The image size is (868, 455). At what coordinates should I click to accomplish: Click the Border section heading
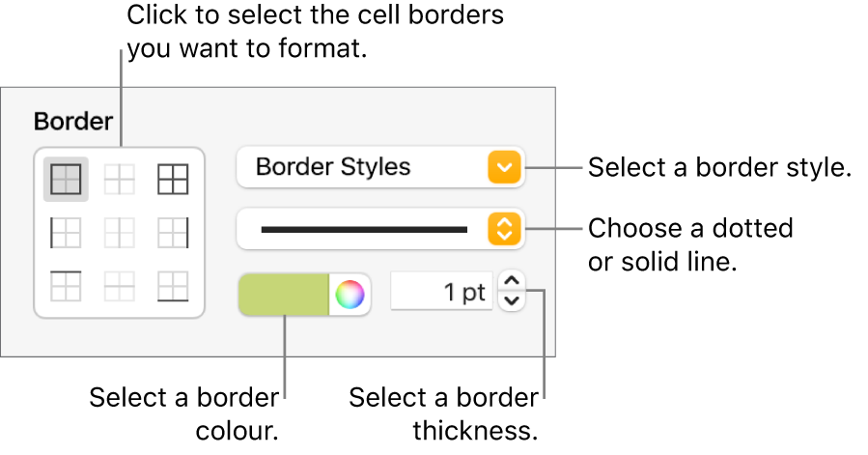tap(73, 122)
